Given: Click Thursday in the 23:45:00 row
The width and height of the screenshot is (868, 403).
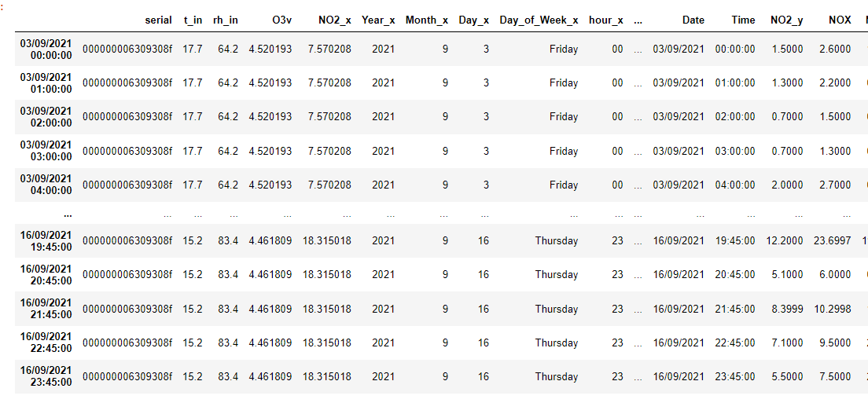Looking at the screenshot, I should (557, 377).
